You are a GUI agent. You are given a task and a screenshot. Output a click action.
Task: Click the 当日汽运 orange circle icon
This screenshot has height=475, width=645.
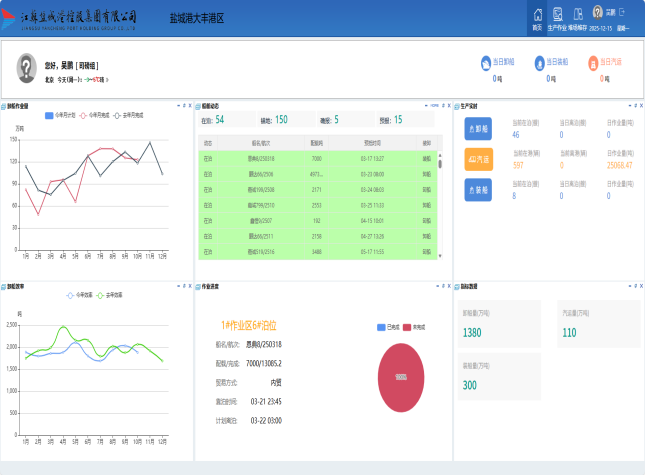point(594,64)
